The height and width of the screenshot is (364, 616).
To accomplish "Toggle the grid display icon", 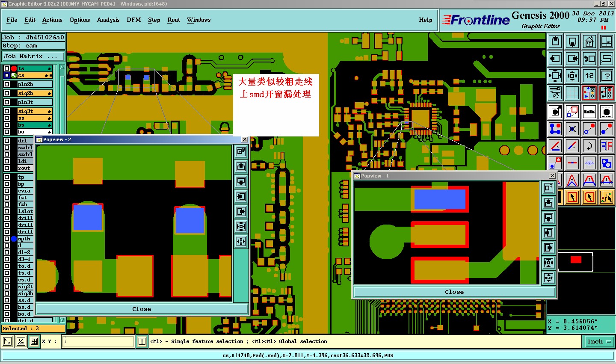I will tap(572, 92).
